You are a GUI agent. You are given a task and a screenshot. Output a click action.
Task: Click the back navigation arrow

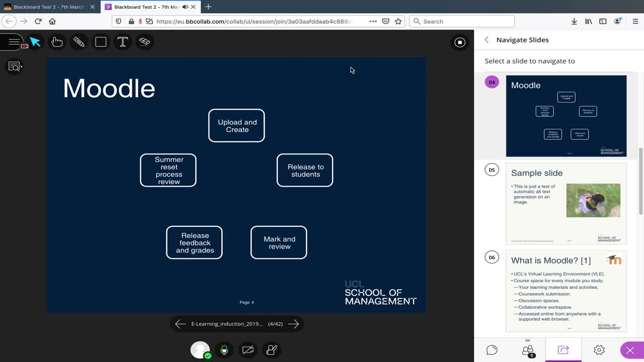[x=9, y=21]
